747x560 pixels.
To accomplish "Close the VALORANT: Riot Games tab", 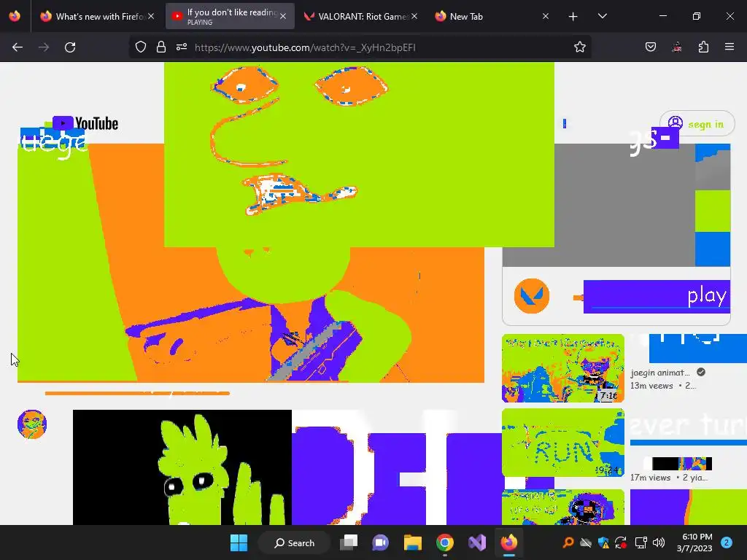I will point(414,16).
